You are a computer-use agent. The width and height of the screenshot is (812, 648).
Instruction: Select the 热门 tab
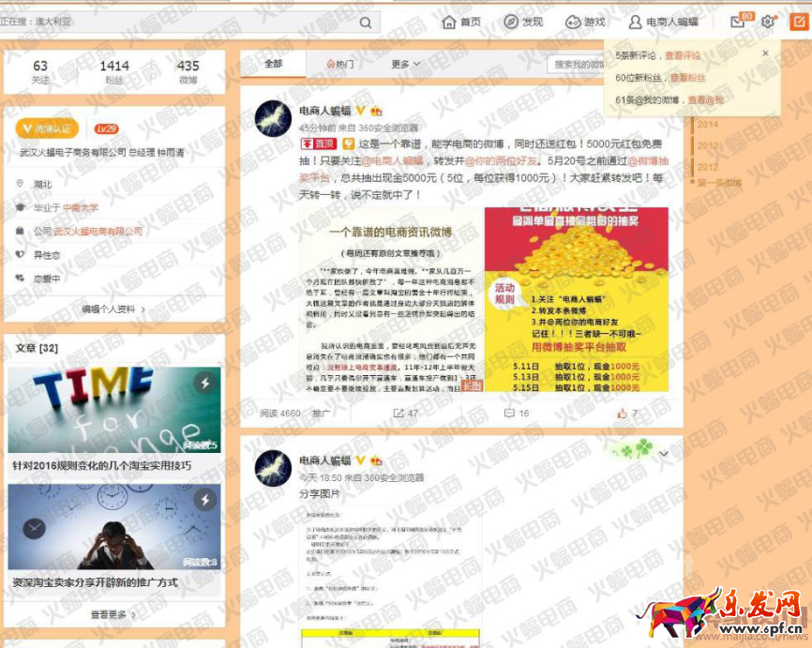340,64
